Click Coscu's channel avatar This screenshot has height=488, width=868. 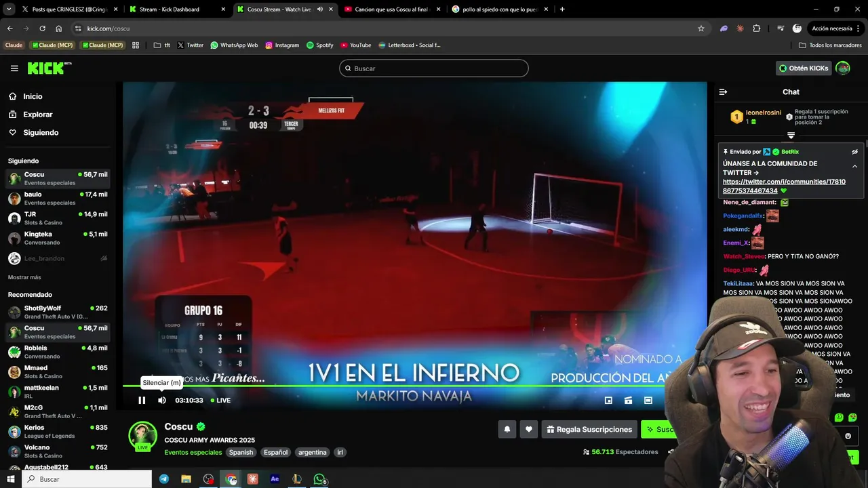[x=143, y=436]
